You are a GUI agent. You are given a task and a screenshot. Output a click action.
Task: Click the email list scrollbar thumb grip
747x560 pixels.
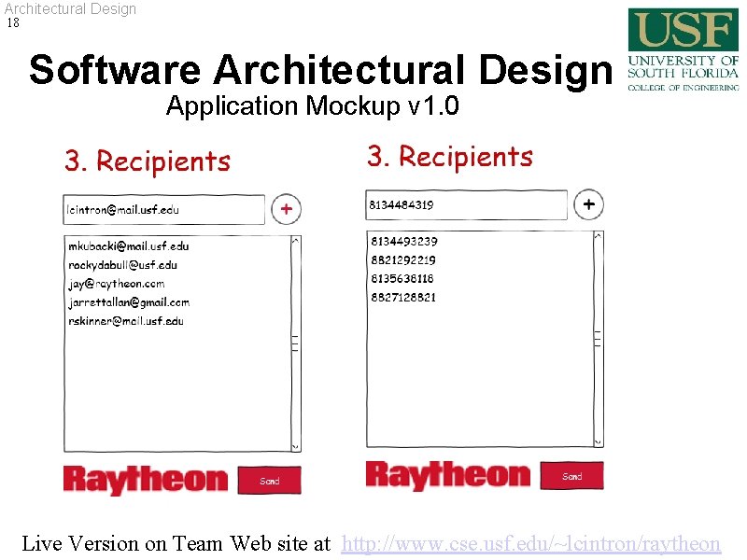295,343
